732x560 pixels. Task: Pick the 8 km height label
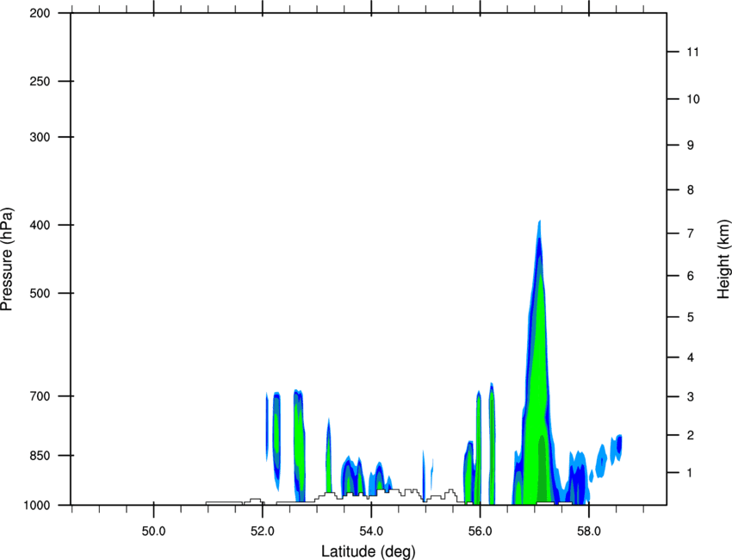691,190
